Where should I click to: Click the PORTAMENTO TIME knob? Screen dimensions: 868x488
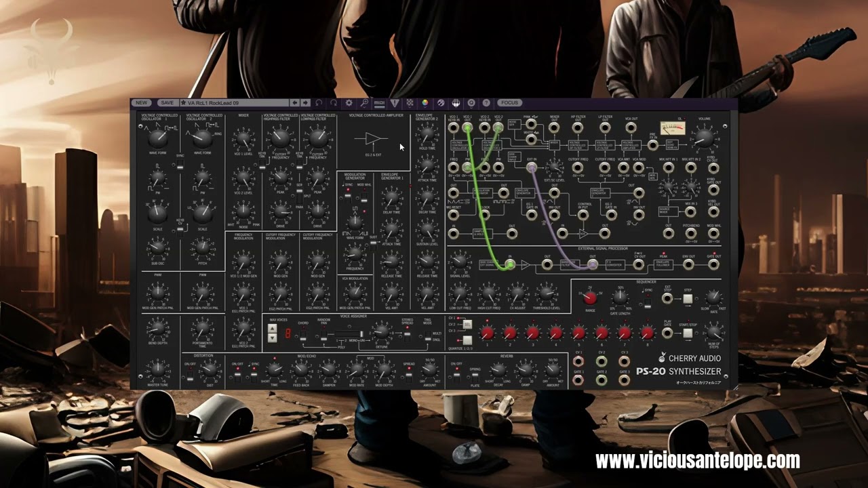tap(202, 329)
